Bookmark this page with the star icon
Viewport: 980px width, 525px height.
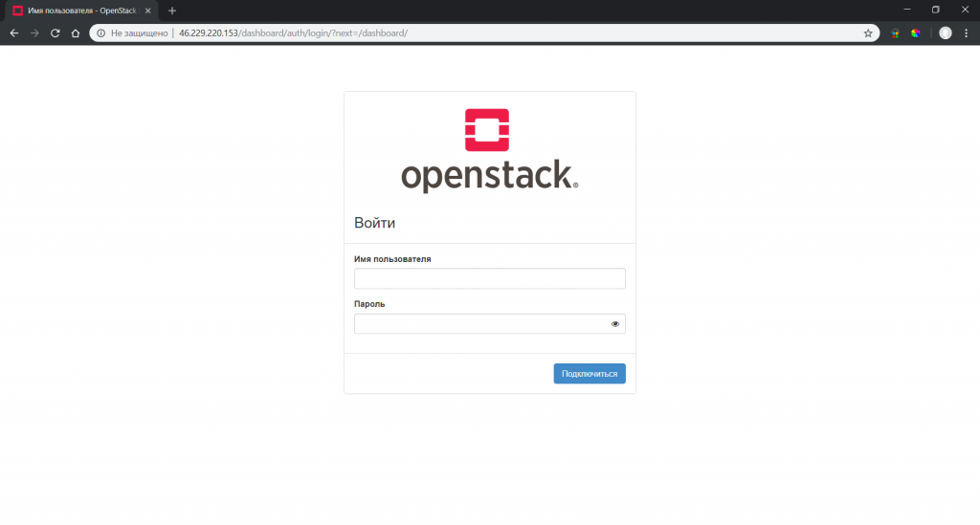(x=868, y=33)
